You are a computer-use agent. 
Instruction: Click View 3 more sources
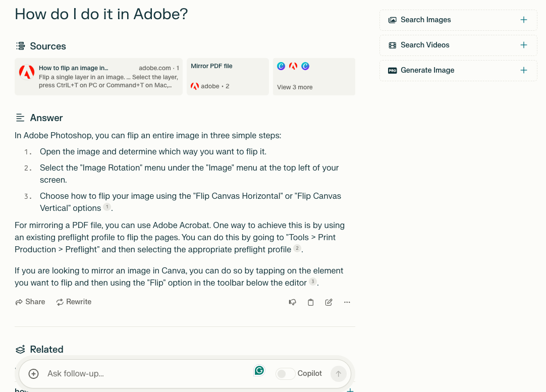pos(314,77)
